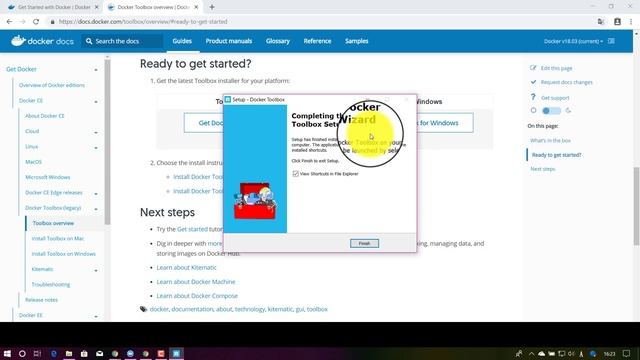The width and height of the screenshot is (640, 360).
Task: Click the sun day-mode icon
Action: pyautogui.click(x=533, y=111)
